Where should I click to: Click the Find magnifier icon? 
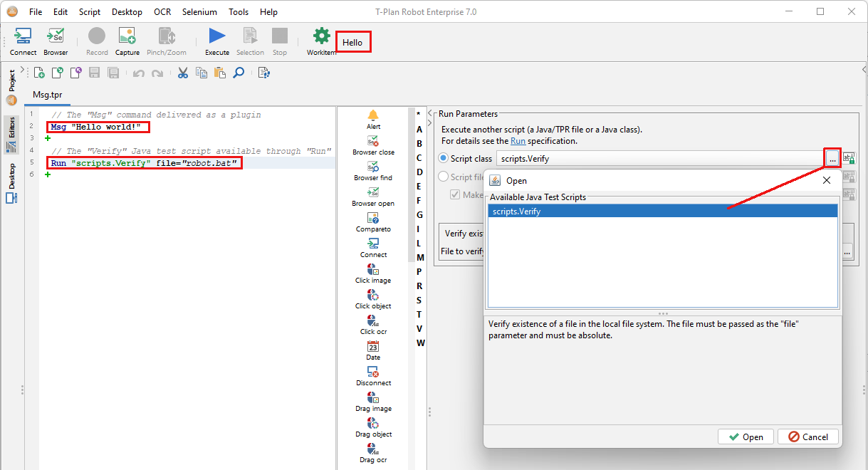[x=239, y=73]
